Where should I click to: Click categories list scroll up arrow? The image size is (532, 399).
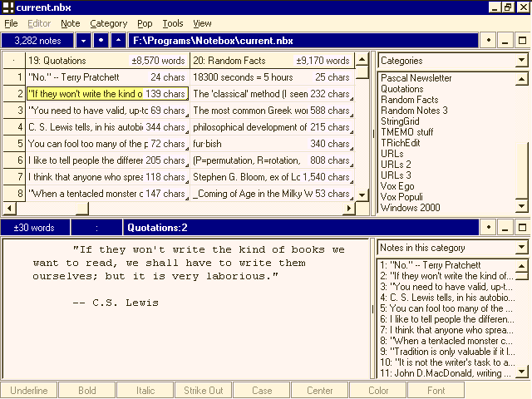point(521,79)
